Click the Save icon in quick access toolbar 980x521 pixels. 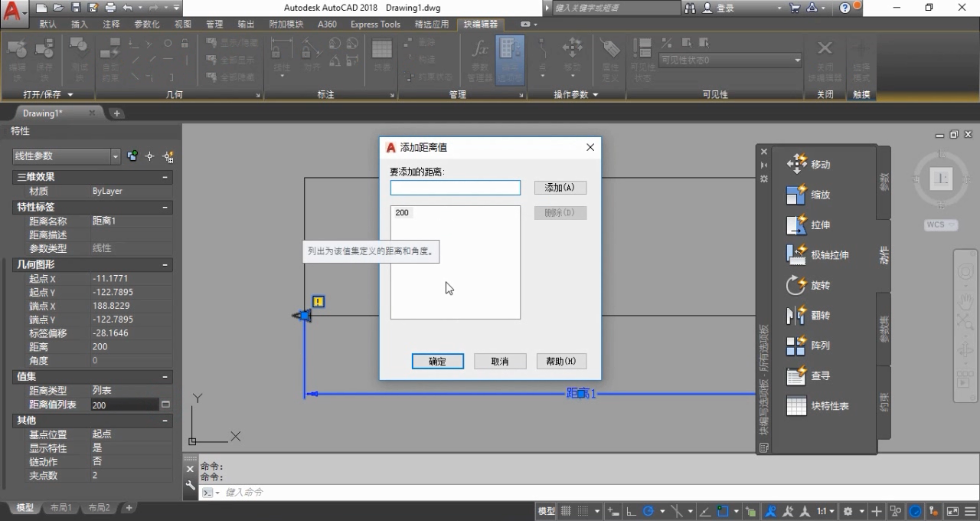76,8
